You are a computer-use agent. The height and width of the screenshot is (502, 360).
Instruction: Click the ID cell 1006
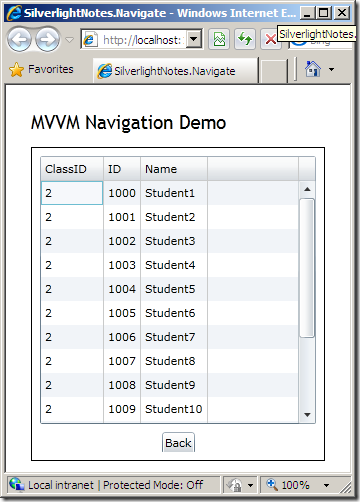[x=122, y=337]
